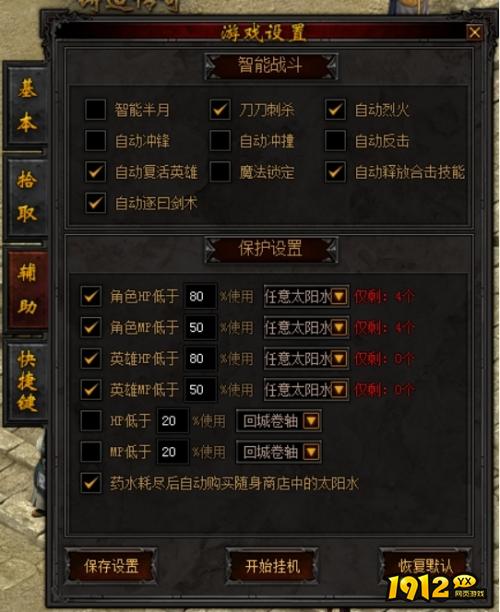Close the 游戏设置 window with X icon

(x=474, y=32)
